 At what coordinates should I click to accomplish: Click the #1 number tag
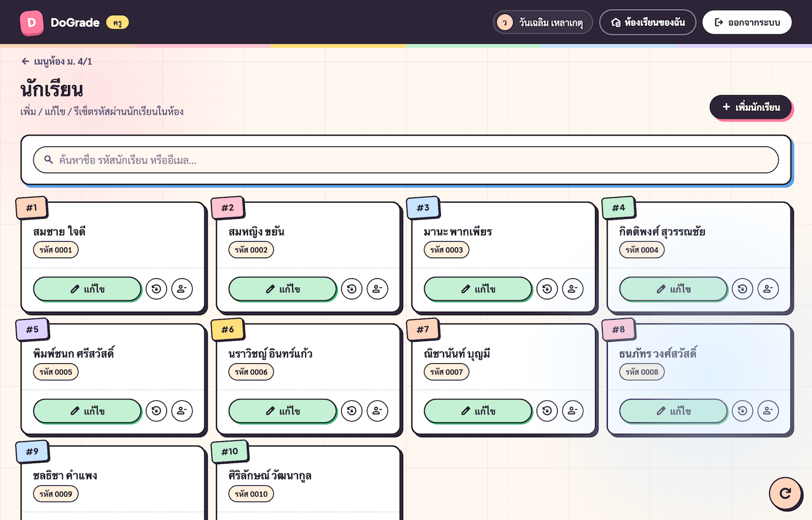point(32,207)
